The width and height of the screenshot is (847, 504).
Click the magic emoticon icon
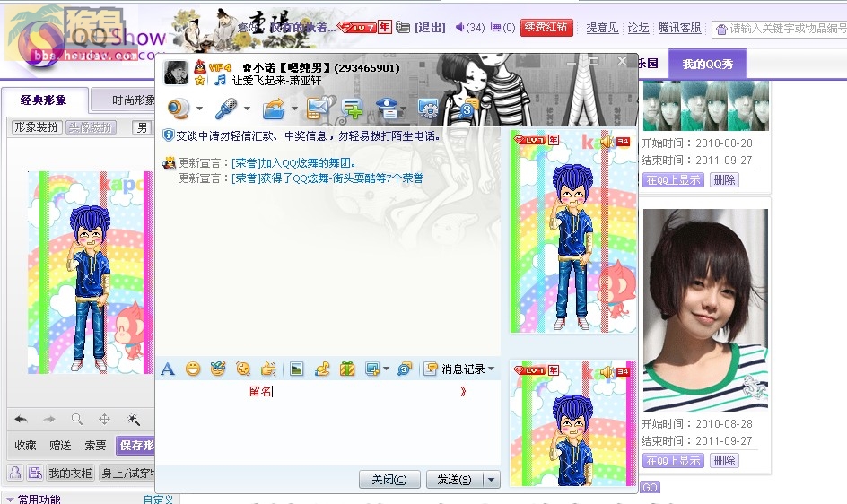tap(218, 369)
